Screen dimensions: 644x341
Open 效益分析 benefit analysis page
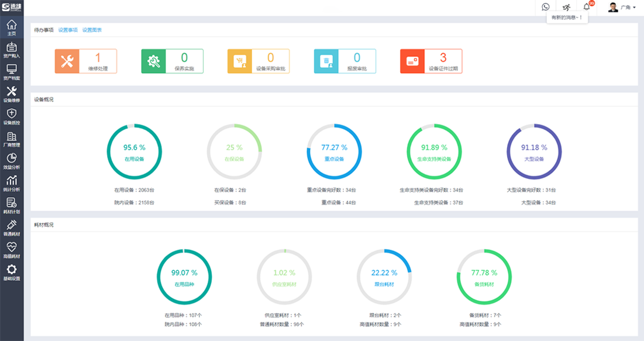(x=12, y=161)
